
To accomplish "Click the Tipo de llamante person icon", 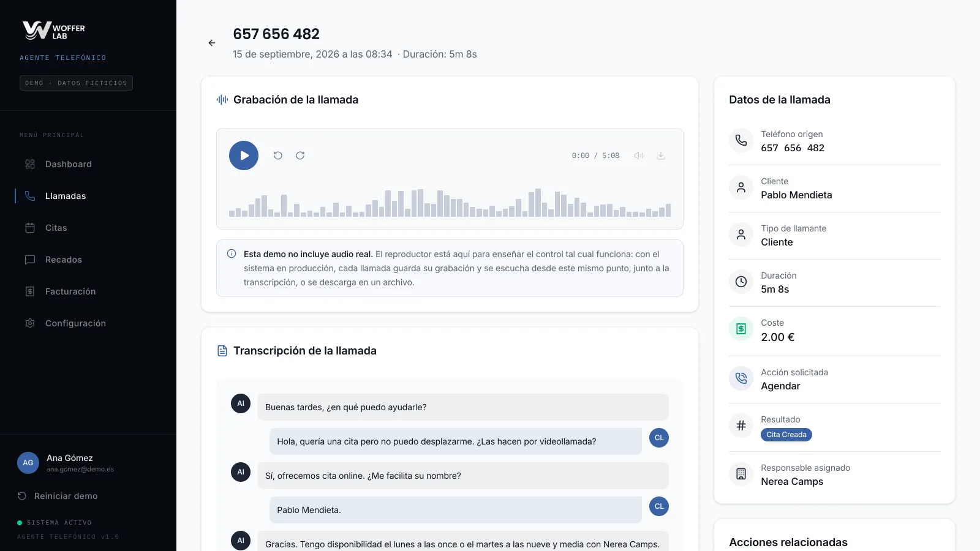I will point(741,234).
